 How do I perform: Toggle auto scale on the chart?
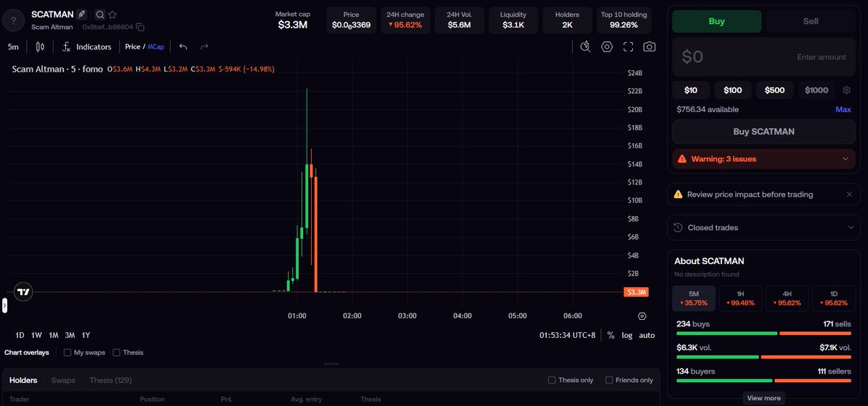[647, 335]
